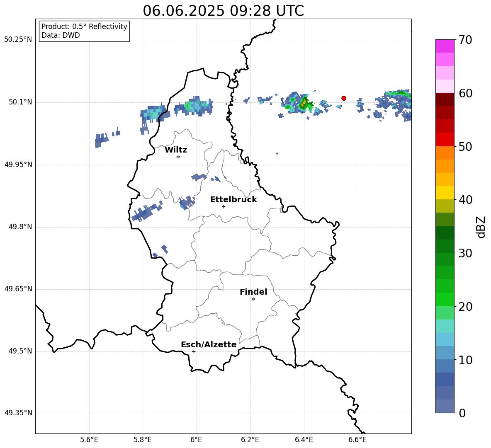Click the 30 colorbar tick label
The image size is (491, 448).
465,253
